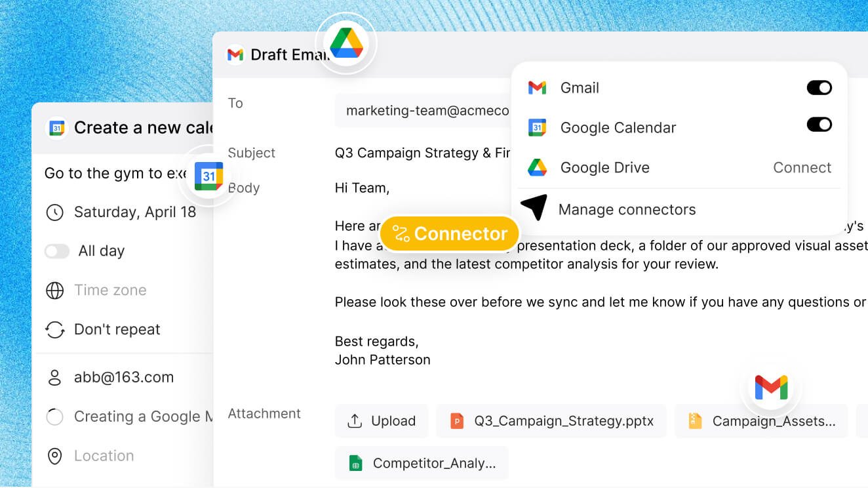868x488 pixels.
Task: Turn off the Gmail connector toggle
Action: click(x=819, y=88)
